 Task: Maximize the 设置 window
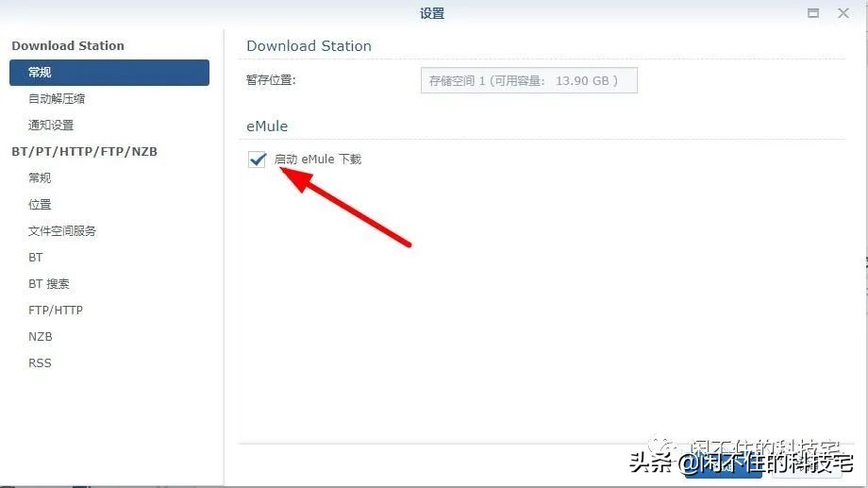(x=813, y=13)
